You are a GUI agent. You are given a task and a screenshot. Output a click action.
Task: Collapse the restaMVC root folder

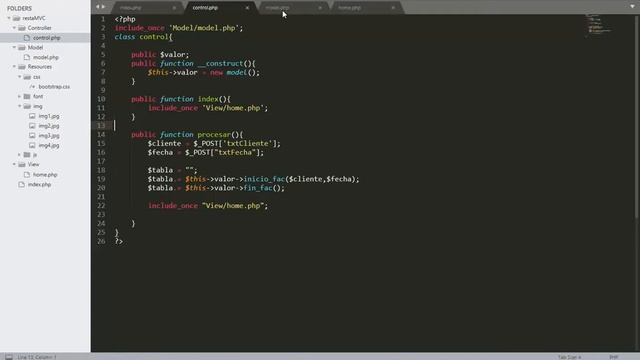9,18
